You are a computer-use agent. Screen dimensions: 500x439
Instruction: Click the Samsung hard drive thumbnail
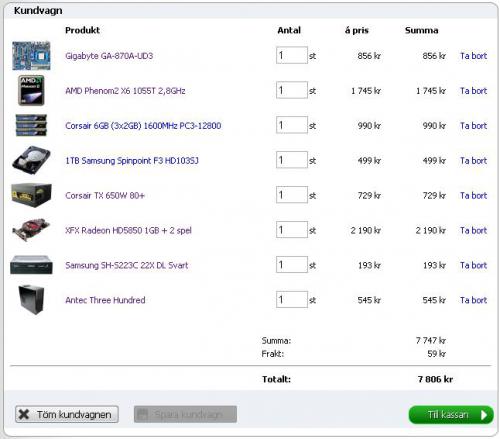[x=31, y=160]
